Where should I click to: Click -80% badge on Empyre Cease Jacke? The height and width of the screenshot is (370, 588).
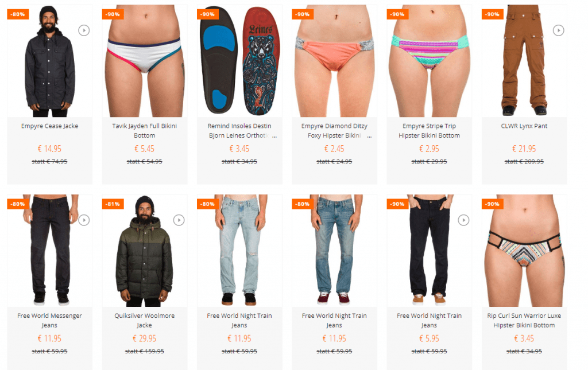18,14
